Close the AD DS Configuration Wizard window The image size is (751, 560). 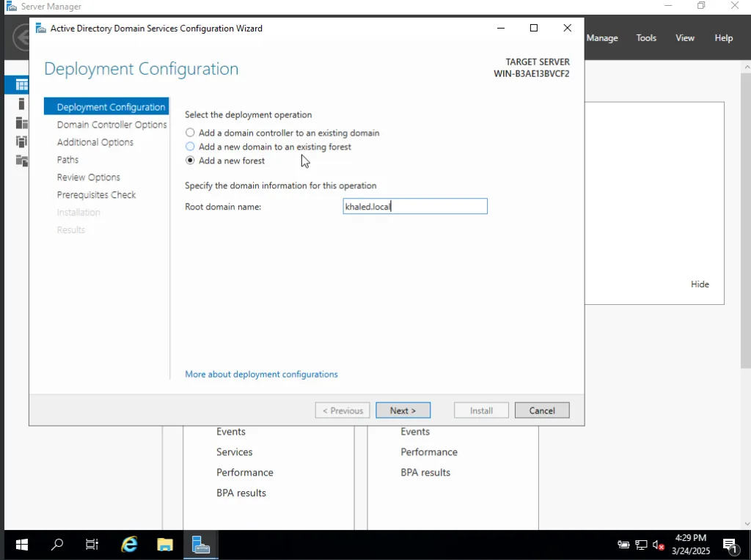coord(567,29)
